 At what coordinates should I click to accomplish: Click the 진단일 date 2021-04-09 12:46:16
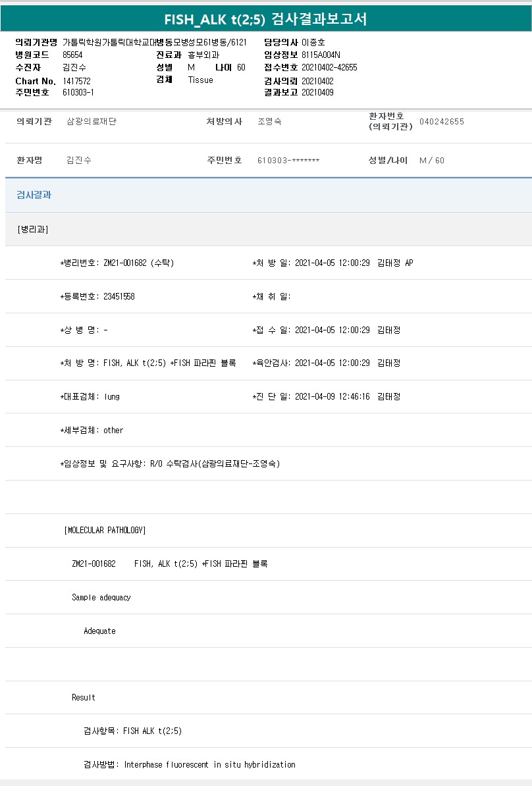coord(332,397)
